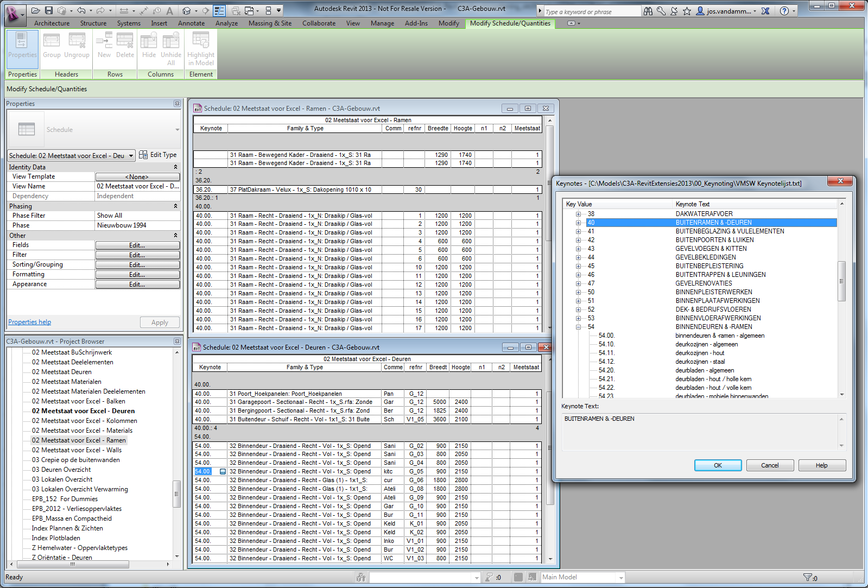Click Cancel in the Keynotes dialog

coord(770,465)
